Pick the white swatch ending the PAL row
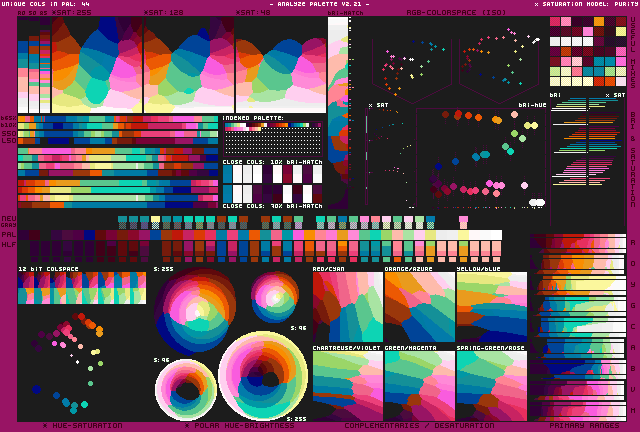This screenshot has width=640, height=432. point(496,235)
